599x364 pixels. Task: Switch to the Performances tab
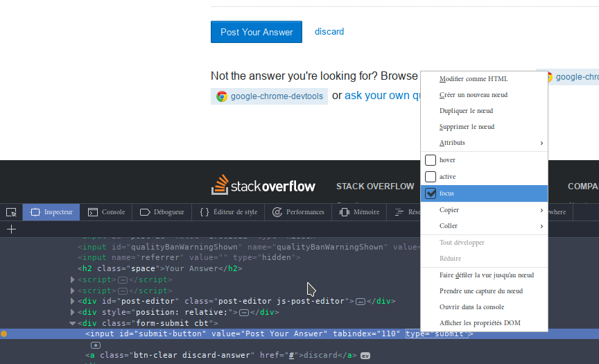pyautogui.click(x=298, y=212)
